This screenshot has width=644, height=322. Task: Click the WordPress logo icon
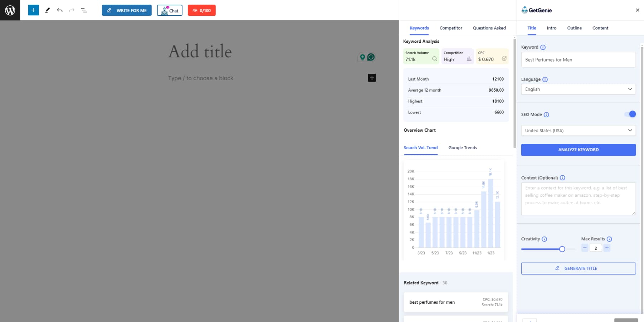10,10
